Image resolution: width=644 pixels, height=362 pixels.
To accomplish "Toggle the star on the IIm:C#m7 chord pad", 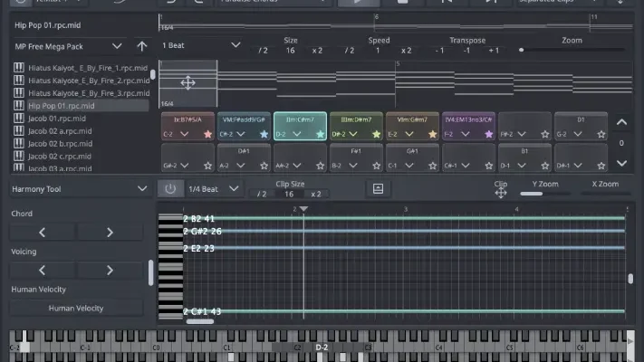I will 320,134.
